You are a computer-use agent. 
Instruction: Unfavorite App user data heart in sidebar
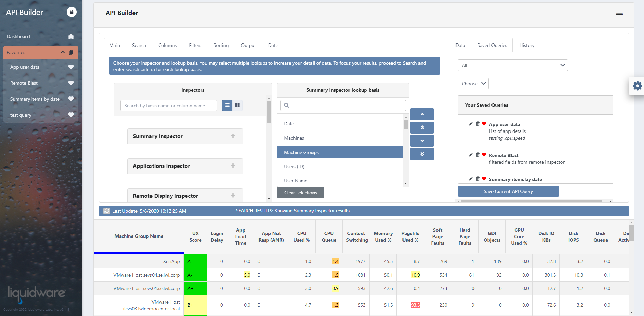click(x=71, y=67)
